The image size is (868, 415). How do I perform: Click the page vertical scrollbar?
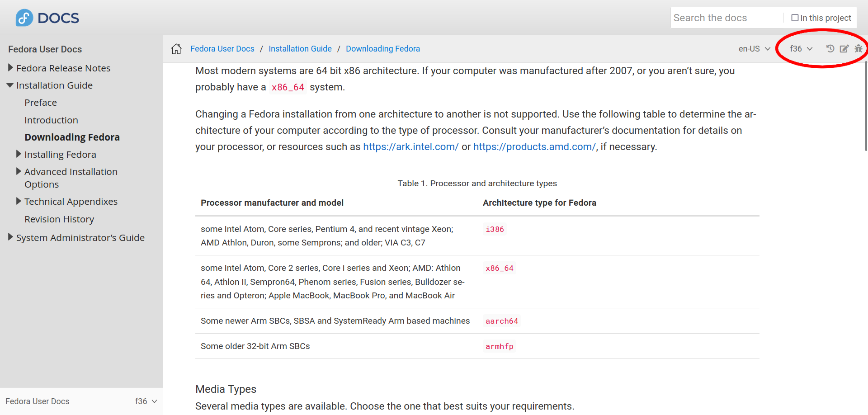tap(866, 106)
